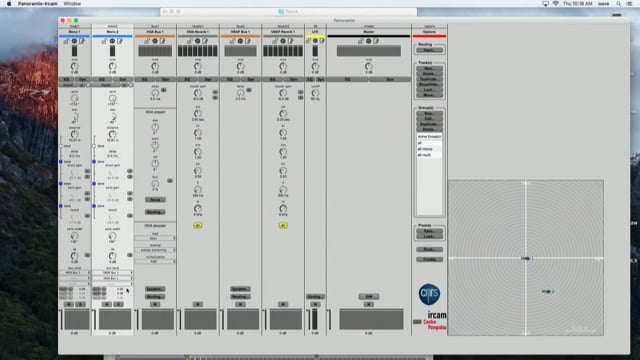
Task: Adjust the trim knob on Master strip
Action: (369, 66)
